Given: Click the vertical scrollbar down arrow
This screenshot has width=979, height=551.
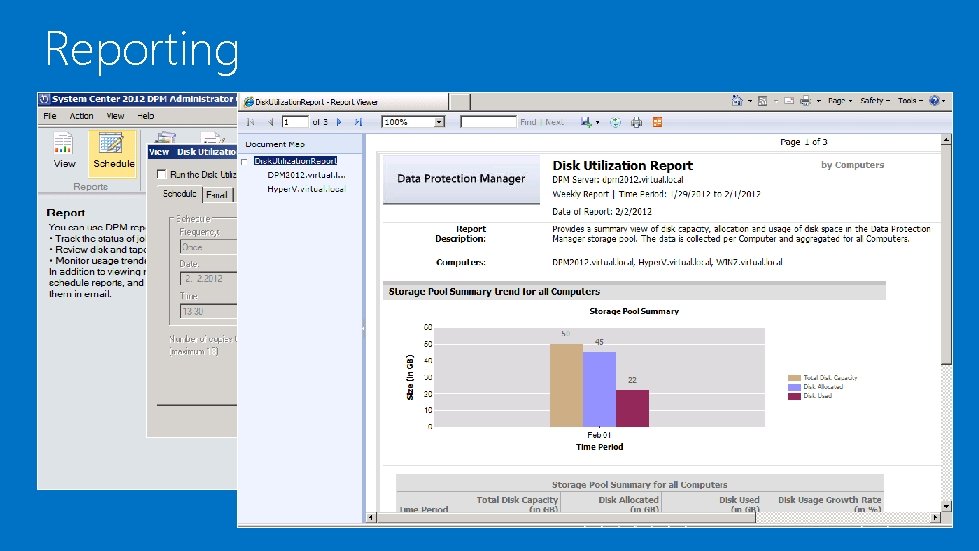Looking at the screenshot, I should pos(947,507).
